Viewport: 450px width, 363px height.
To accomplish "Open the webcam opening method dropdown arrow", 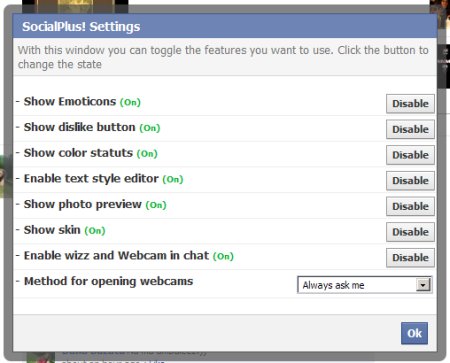I will coord(423,285).
